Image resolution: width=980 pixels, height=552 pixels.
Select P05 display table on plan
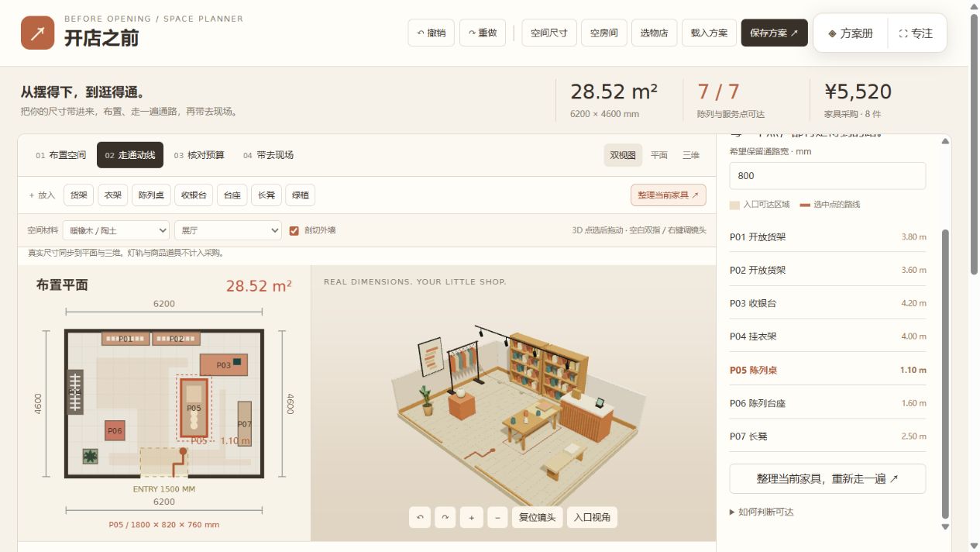[x=194, y=409]
